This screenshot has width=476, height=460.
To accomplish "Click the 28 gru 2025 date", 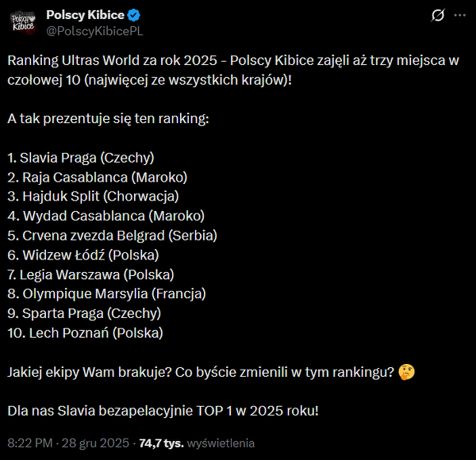I will pos(98,443).
